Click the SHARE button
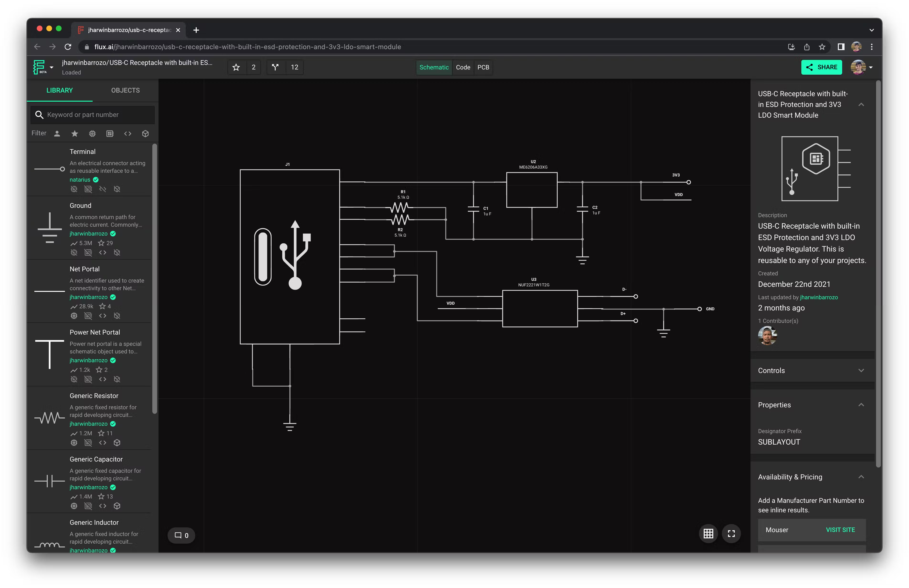This screenshot has height=588, width=909. click(822, 67)
